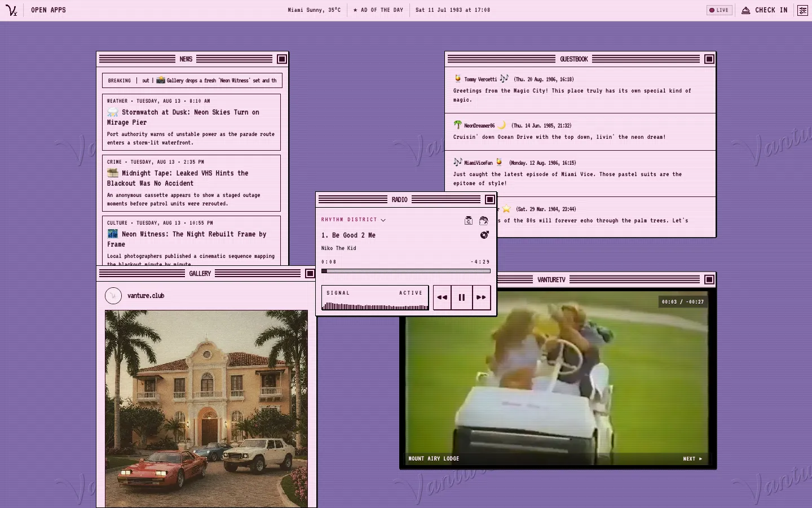Pause the radio playback

[461, 297]
